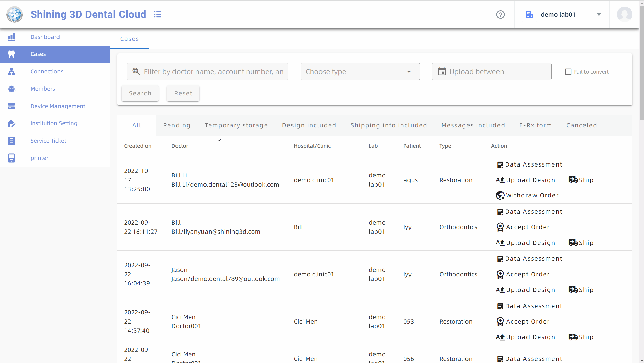Expand the Choose type dropdown
This screenshot has width=644, height=363.
pyautogui.click(x=360, y=72)
